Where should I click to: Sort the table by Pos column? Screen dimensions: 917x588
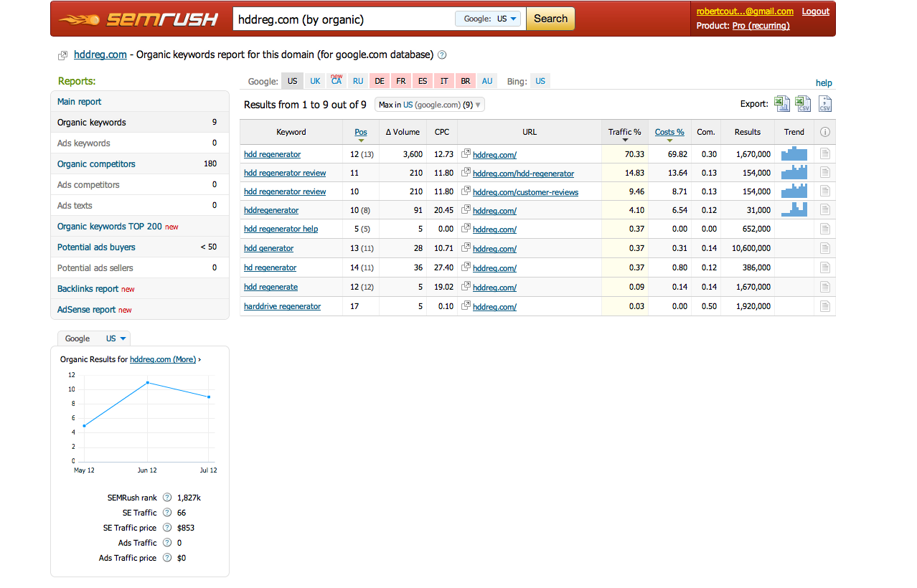click(361, 132)
